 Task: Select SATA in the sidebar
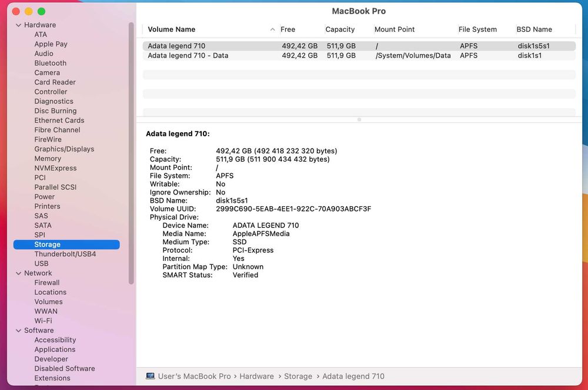click(x=43, y=226)
